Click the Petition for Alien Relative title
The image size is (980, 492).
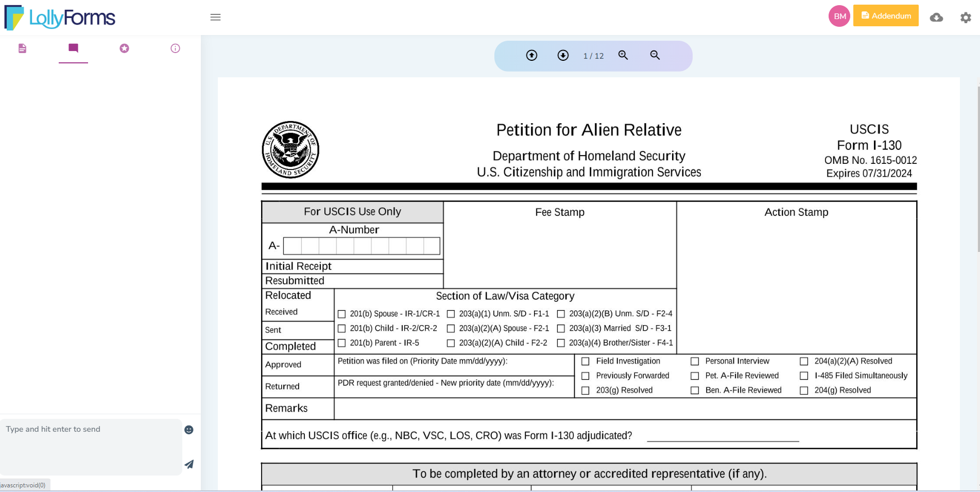tap(589, 130)
